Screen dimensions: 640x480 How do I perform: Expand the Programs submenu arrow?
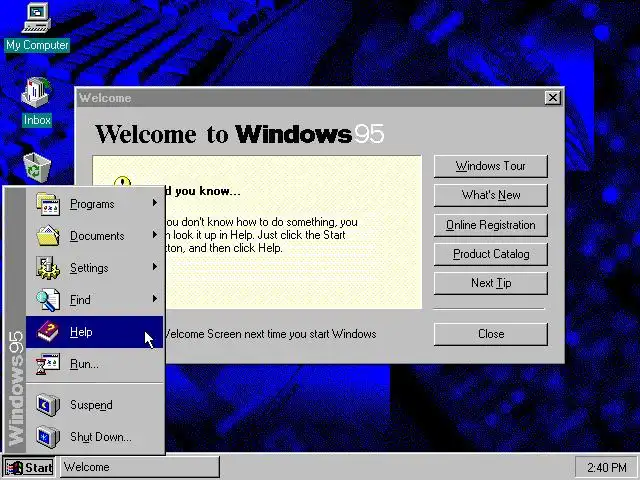(155, 203)
